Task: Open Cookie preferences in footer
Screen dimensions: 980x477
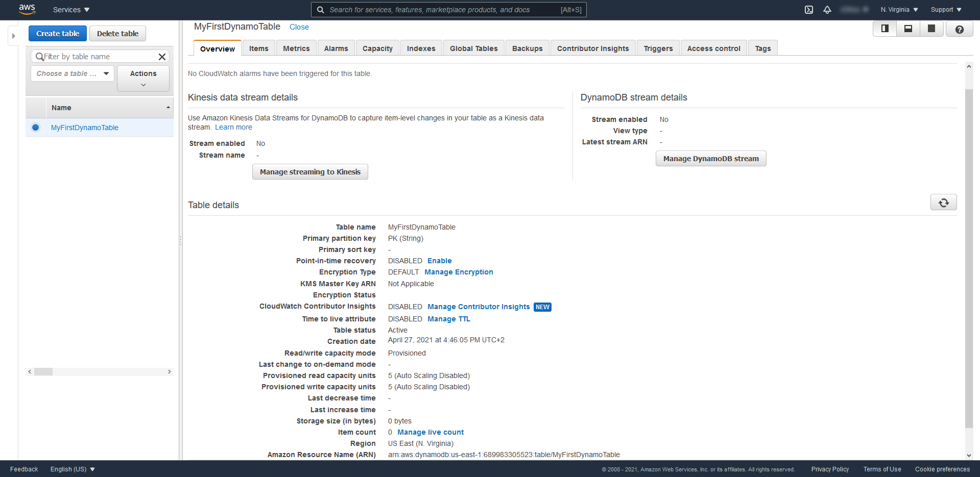Action: click(942, 469)
